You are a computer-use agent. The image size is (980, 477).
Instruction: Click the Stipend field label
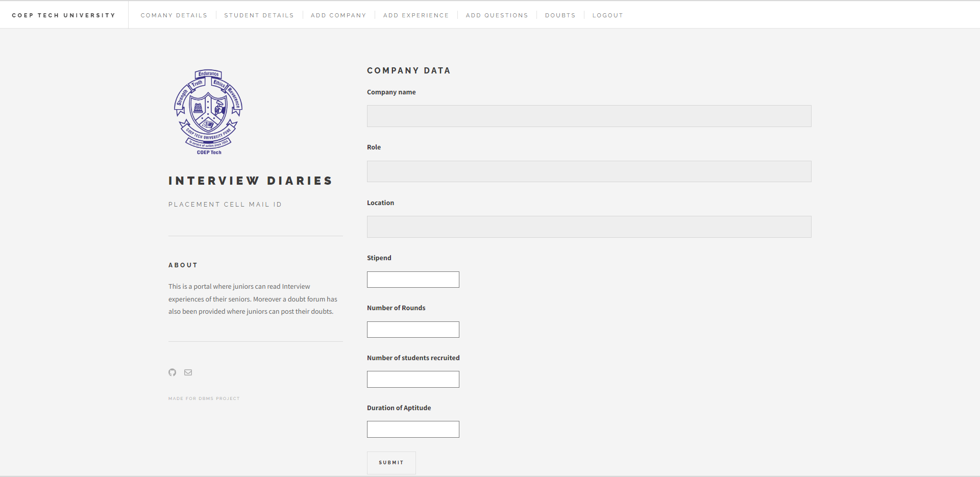[379, 258]
